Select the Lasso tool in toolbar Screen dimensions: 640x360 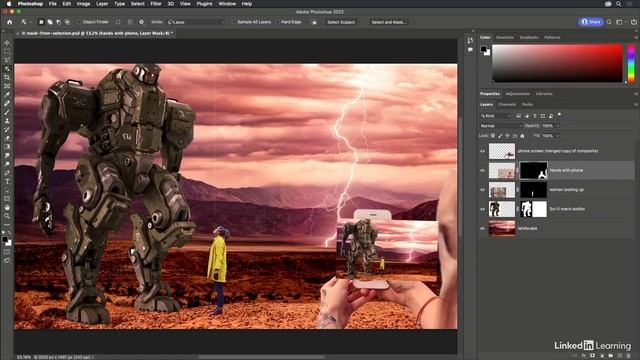(x=7, y=60)
